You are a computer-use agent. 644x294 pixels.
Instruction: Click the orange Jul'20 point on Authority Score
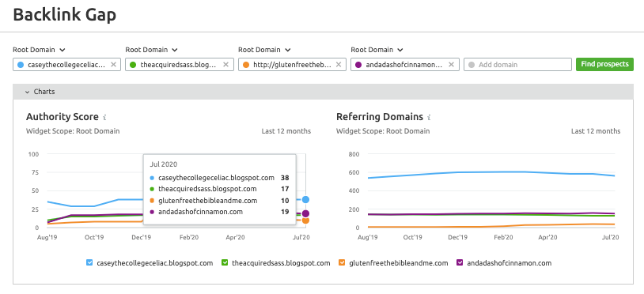coord(305,220)
